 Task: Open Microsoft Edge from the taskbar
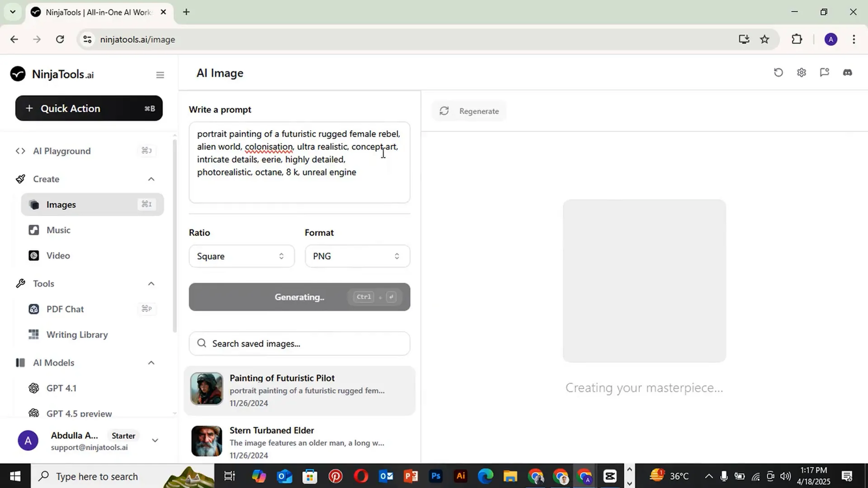(486, 477)
